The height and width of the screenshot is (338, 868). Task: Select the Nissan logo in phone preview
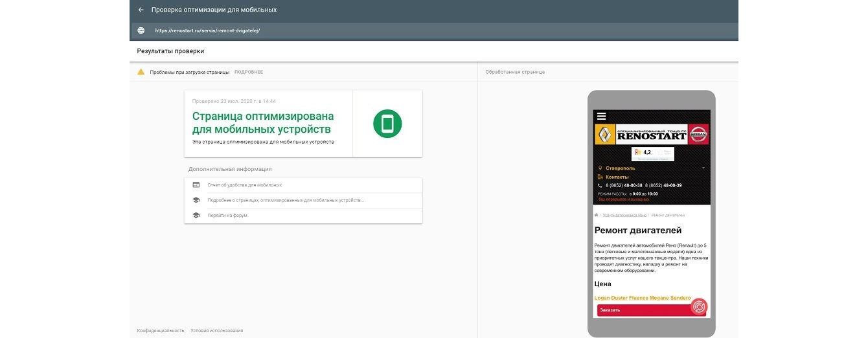(x=698, y=135)
